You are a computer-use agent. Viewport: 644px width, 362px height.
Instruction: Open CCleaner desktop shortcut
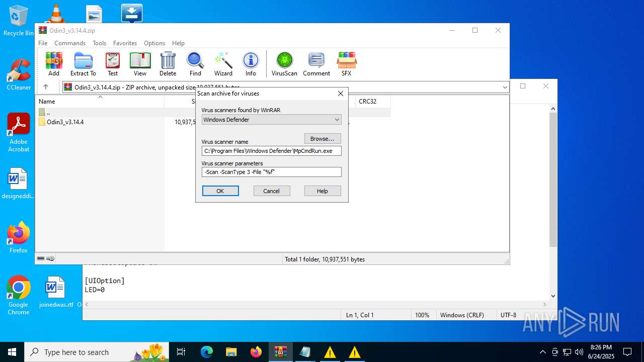(x=19, y=74)
